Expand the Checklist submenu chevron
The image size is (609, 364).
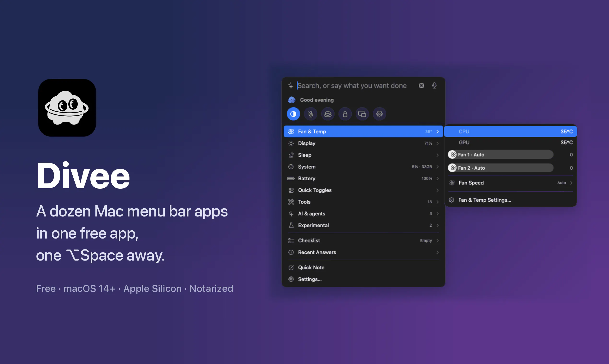(x=438, y=241)
